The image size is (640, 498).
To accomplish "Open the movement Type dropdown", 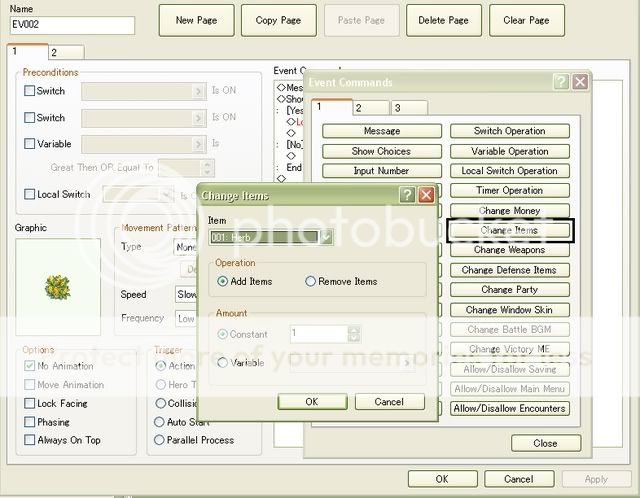I will click(x=185, y=247).
